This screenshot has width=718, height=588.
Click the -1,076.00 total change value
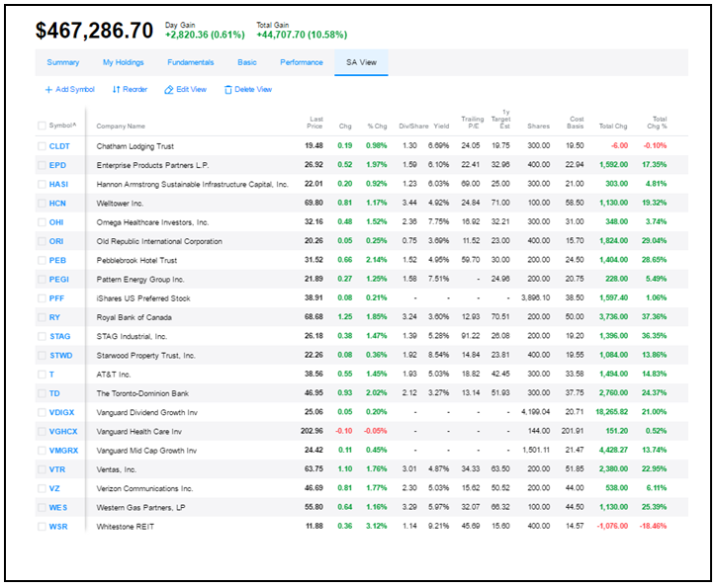pos(612,526)
